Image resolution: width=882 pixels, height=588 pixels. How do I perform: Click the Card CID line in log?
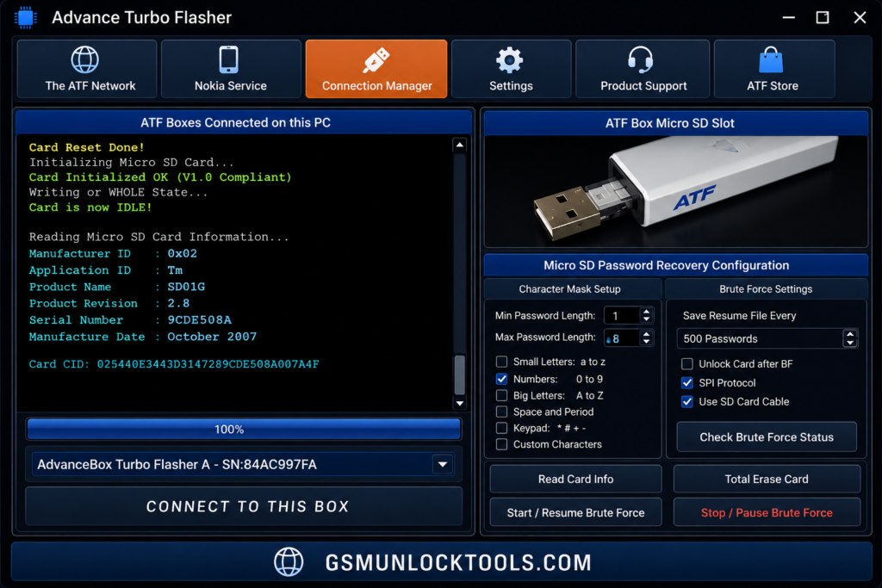(x=174, y=364)
